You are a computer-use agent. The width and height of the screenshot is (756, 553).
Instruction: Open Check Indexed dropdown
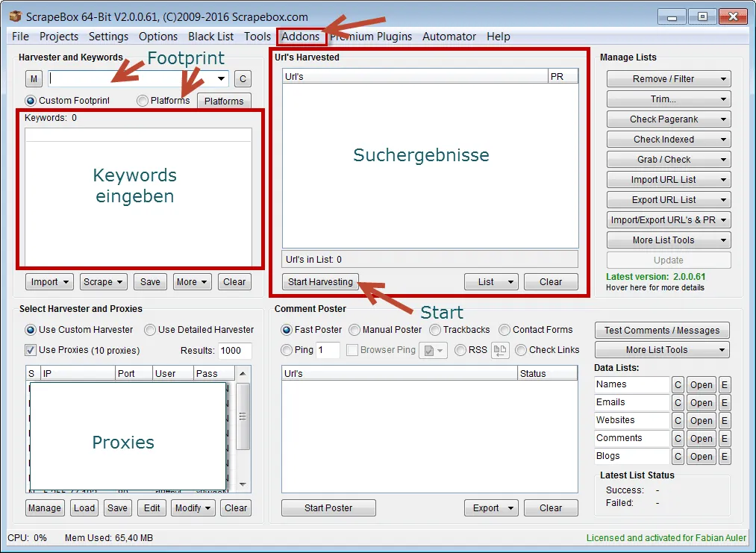(x=669, y=140)
